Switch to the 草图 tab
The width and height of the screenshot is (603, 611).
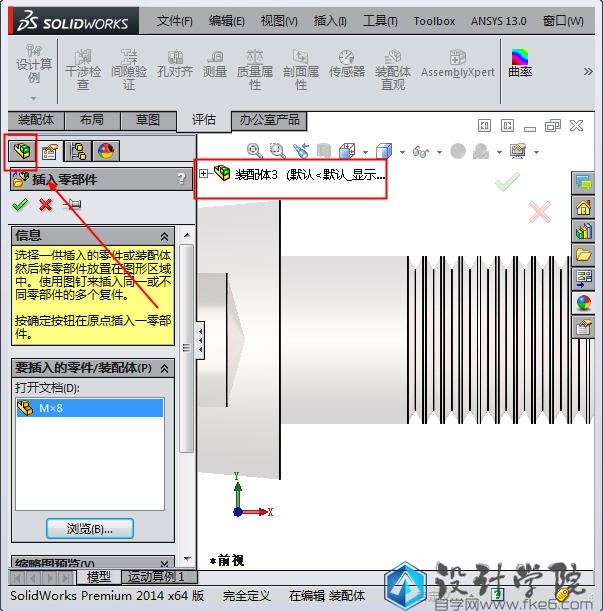tap(147, 120)
